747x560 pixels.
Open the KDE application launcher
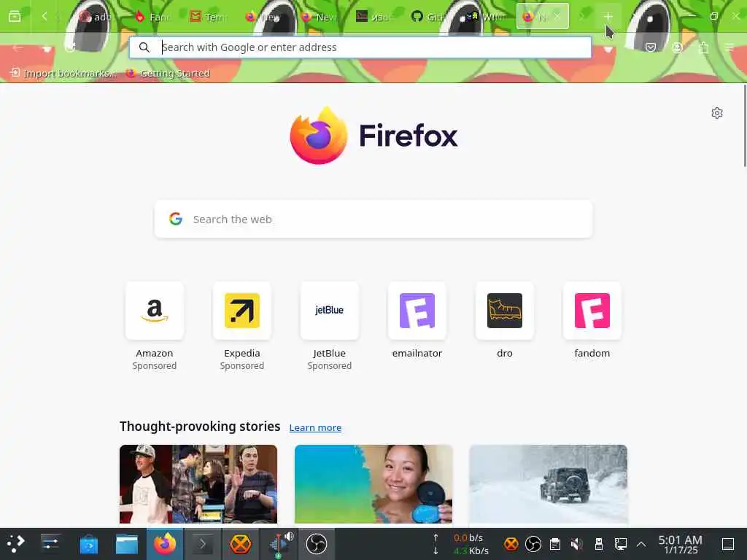(x=15, y=544)
